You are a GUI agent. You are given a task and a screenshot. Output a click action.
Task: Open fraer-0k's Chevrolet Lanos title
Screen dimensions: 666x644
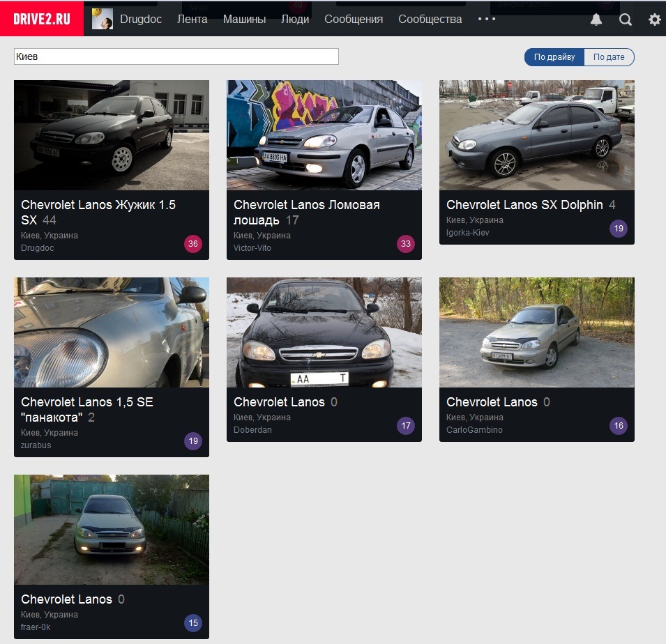point(67,599)
